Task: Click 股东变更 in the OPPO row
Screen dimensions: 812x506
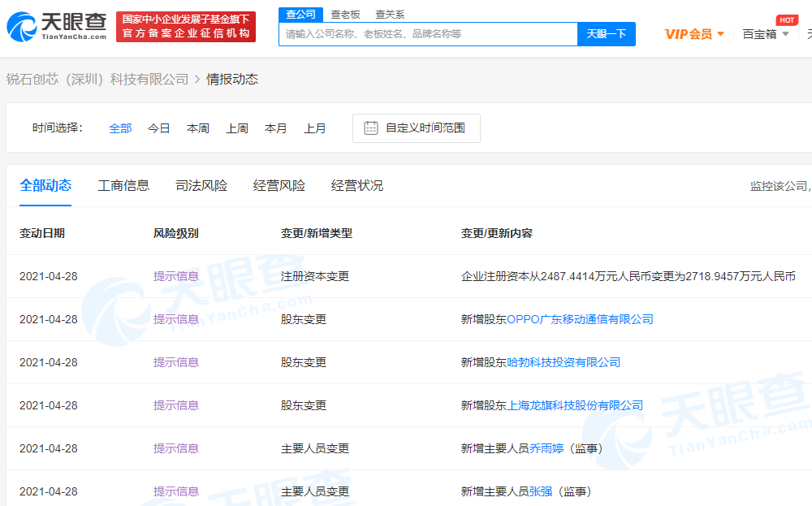Action: click(304, 319)
